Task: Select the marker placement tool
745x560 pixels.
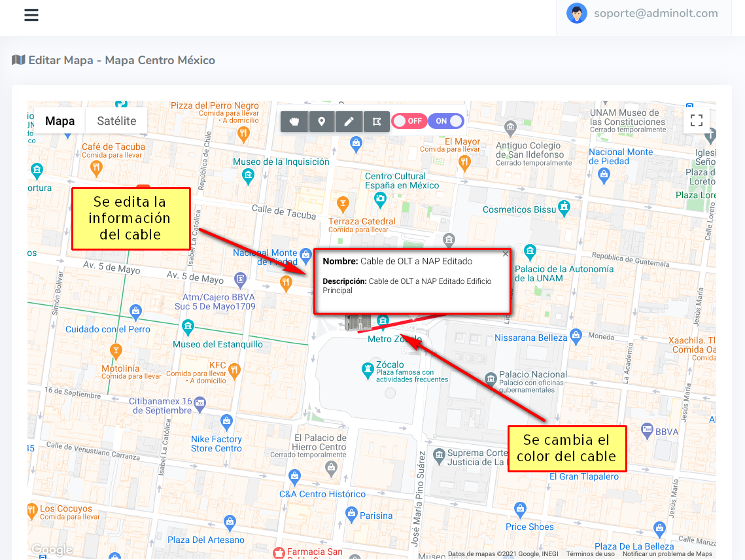Action: (x=322, y=122)
